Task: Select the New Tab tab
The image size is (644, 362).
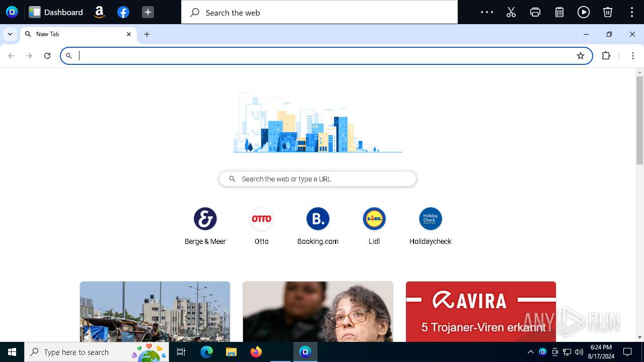Action: 78,34
